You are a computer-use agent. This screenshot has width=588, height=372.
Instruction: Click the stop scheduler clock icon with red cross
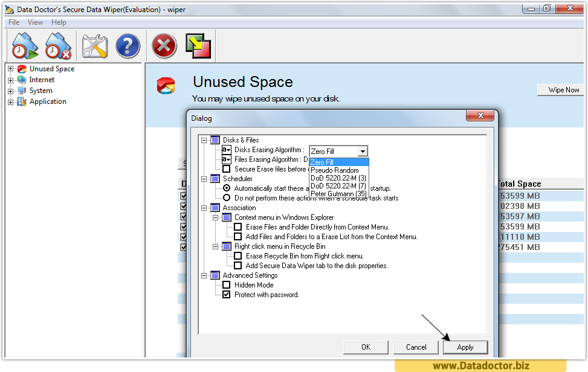[x=58, y=46]
